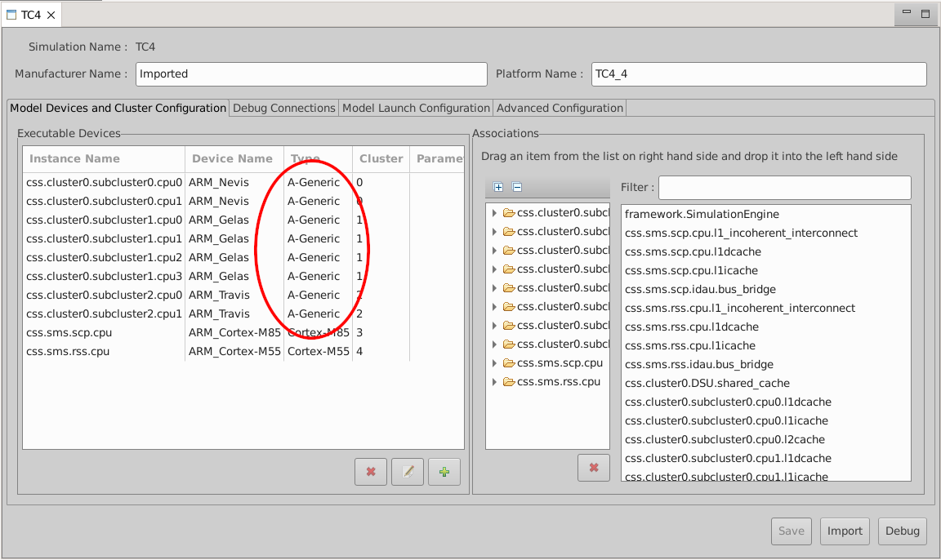Click the Manufacturer Name input field
The width and height of the screenshot is (941, 560).
(311, 74)
